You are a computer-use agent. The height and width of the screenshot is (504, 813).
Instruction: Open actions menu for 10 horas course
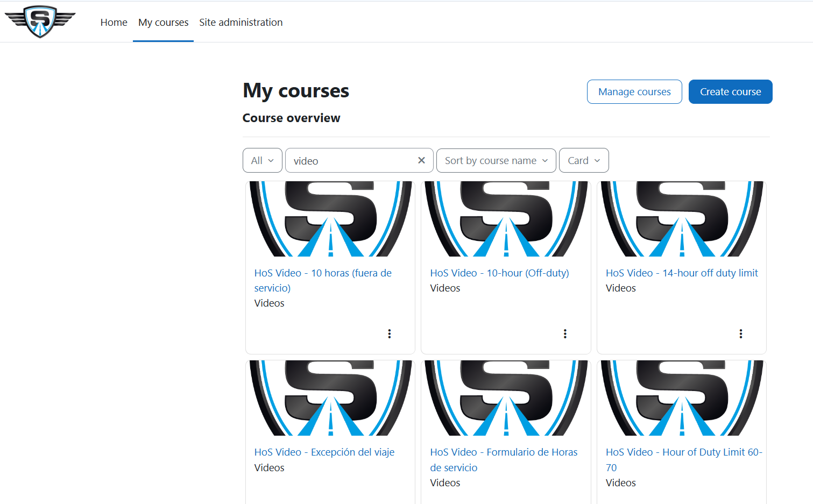[390, 333]
